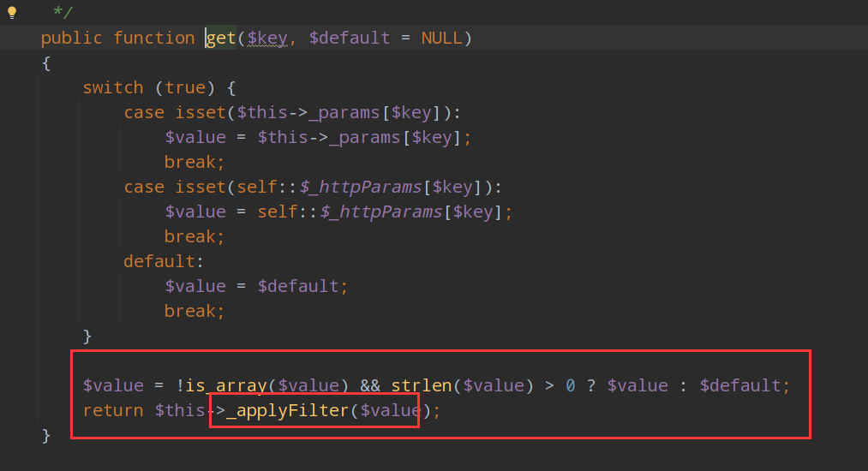868x471 pixels.
Task: Click the is_array function call
Action: pyautogui.click(x=226, y=385)
